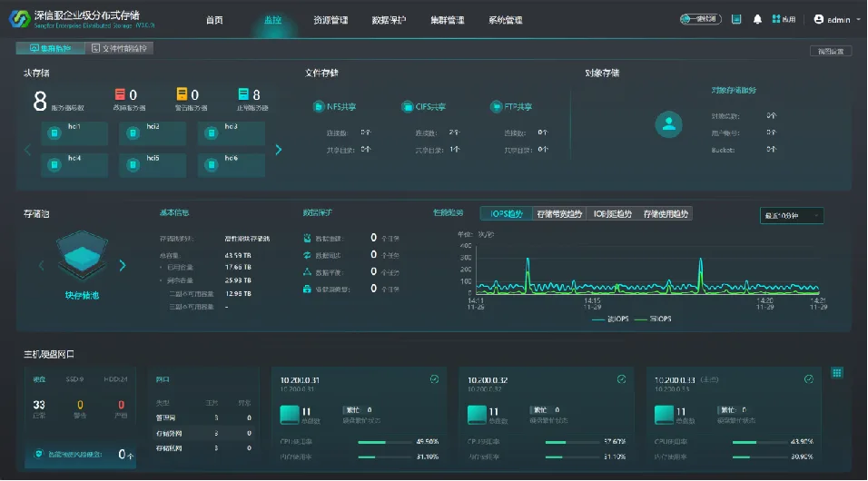Click the NFS share icon
This screenshot has height=481, width=868.
point(319,106)
